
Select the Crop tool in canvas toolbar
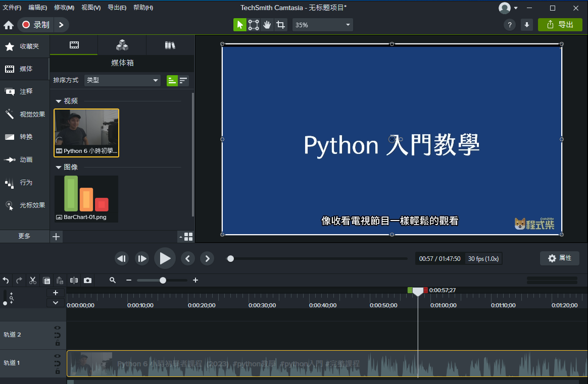(280, 25)
